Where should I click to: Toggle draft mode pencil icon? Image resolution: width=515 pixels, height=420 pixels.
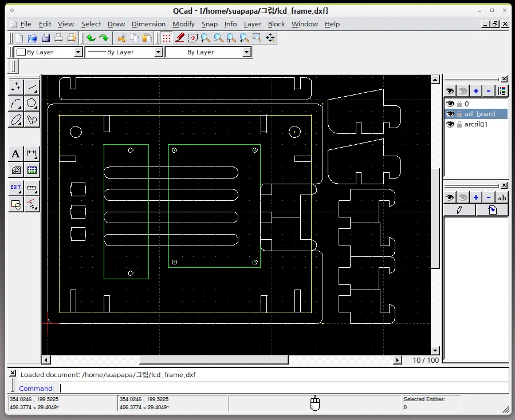tap(180, 38)
